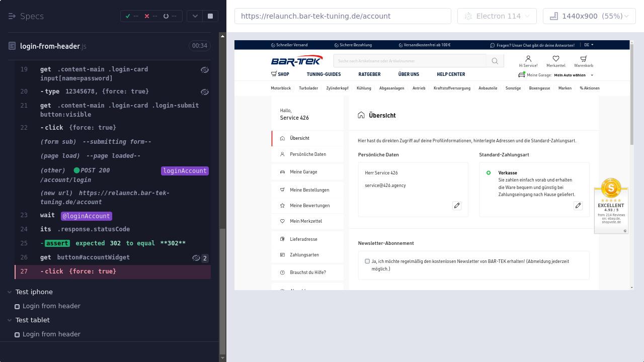
Task: Collapse the Test iphone suite
Action: point(10,292)
